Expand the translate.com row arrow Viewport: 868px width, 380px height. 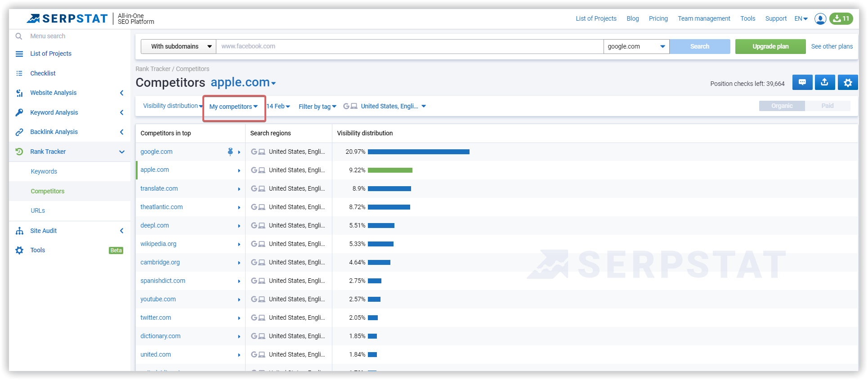239,189
